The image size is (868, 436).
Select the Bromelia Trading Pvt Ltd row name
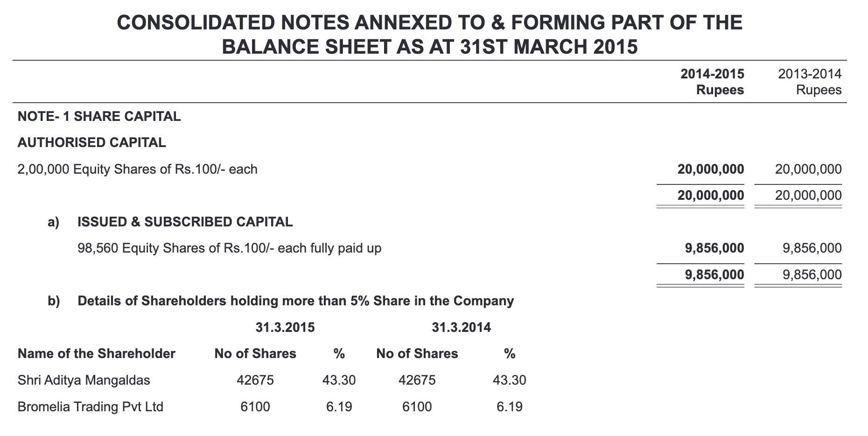[90, 407]
